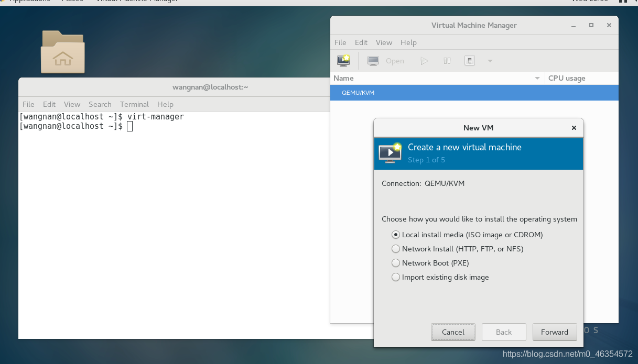638x364 pixels.
Task: Sort by the Name column header
Action: (438, 78)
